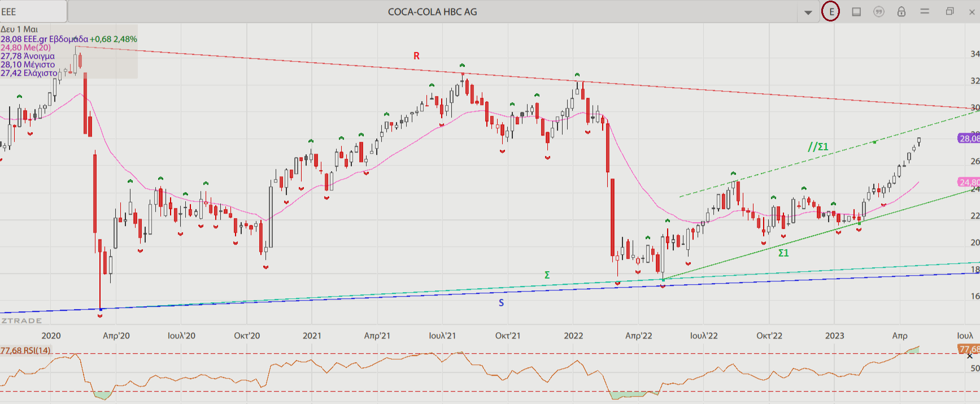980x404 pixels.
Task: Click the Απρ'20 time axis label
Action: click(116, 336)
